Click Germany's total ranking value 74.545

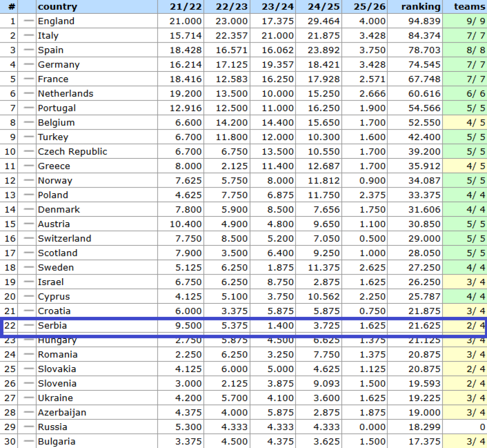click(424, 65)
